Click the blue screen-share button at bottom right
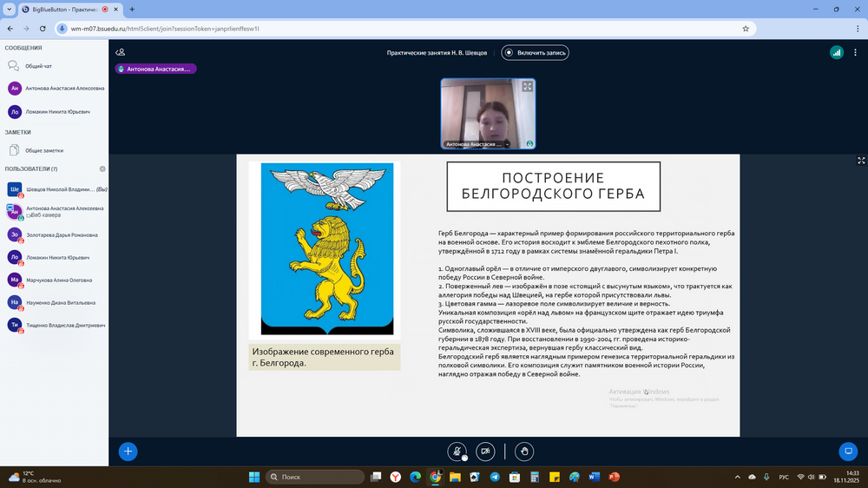Viewport: 868px width, 488px height. coord(848,451)
